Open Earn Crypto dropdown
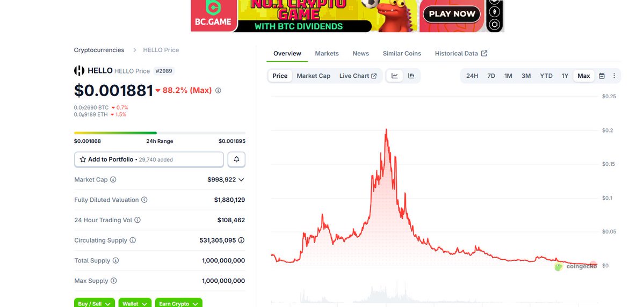The width and height of the screenshot is (644, 307). point(179,304)
